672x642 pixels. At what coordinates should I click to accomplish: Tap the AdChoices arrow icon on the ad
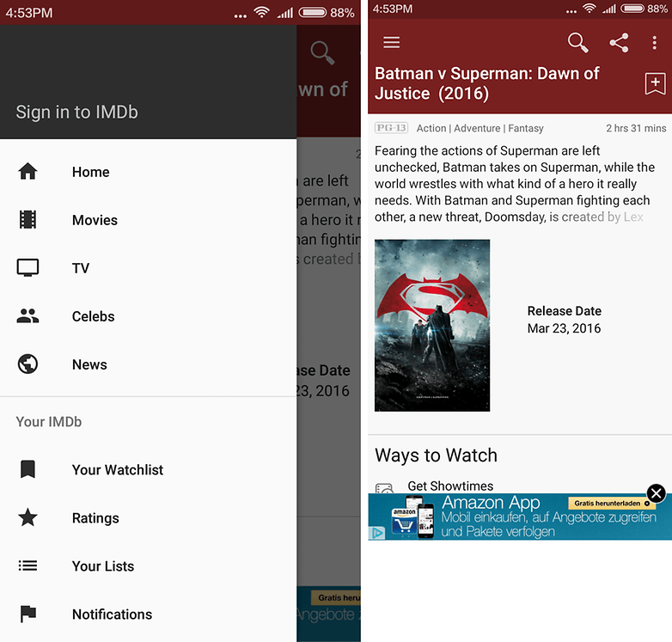377,533
